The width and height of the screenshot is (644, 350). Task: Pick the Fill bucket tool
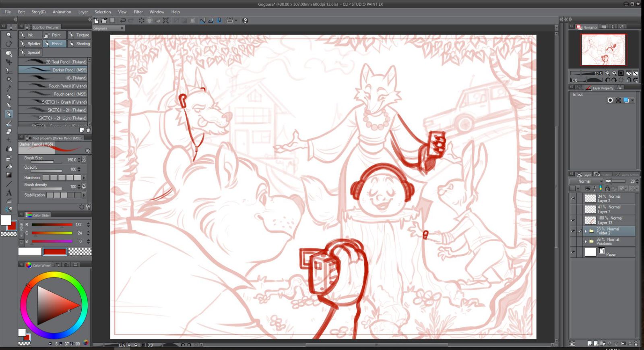click(8, 166)
